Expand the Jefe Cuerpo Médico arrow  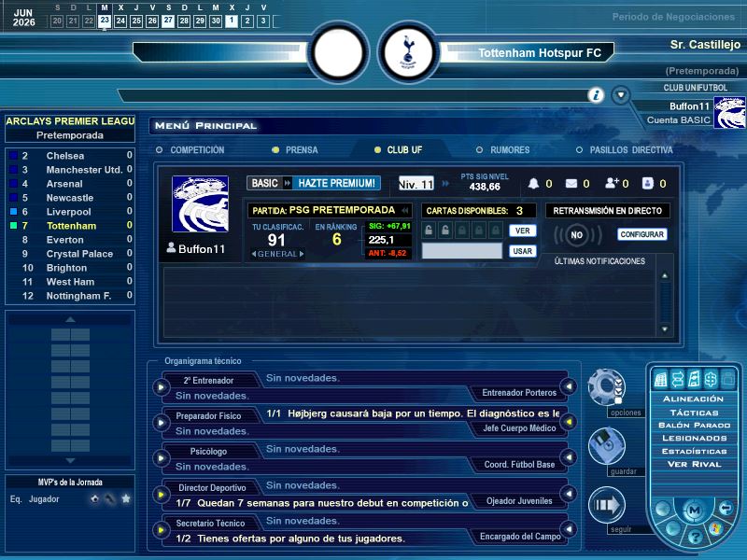coord(569,422)
